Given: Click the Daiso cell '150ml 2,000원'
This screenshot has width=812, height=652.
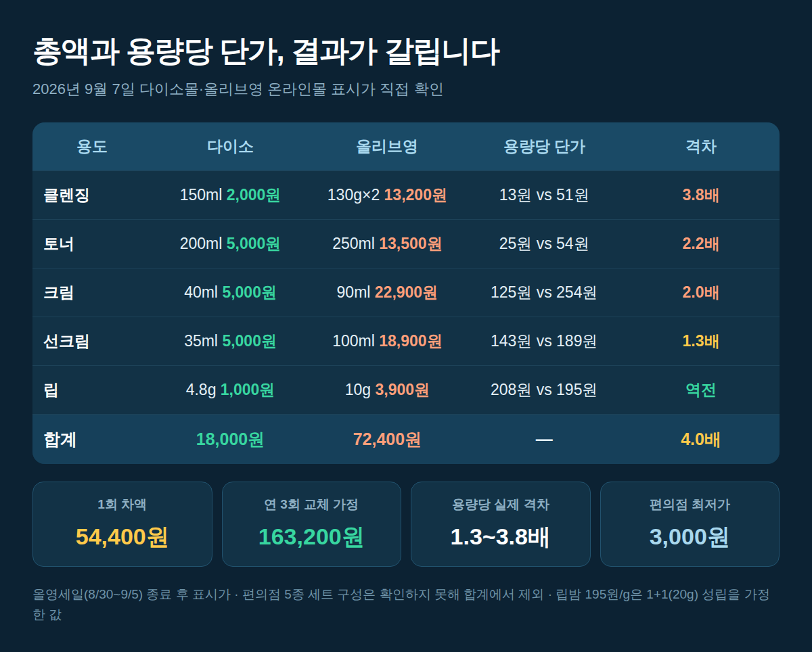Looking at the screenshot, I should pyautogui.click(x=230, y=195).
